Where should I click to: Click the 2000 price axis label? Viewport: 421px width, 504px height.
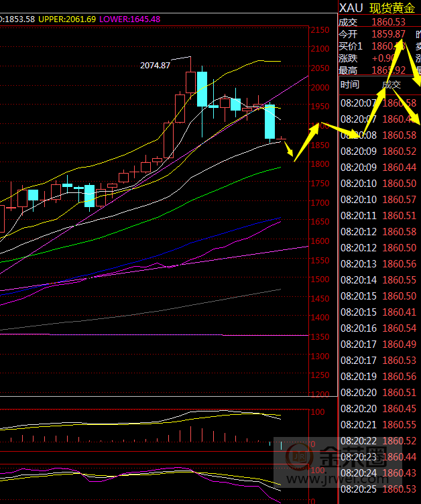320,87
